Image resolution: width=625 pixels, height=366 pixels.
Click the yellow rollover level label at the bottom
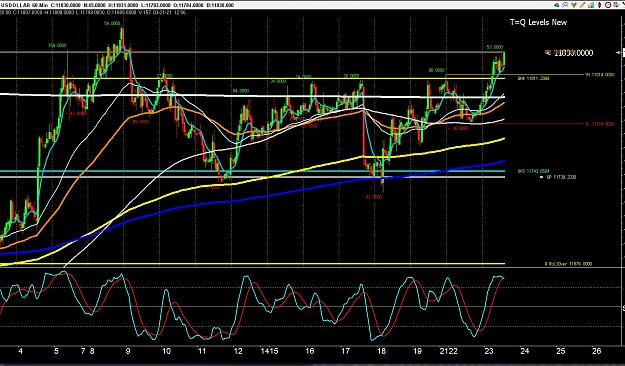[568, 264]
